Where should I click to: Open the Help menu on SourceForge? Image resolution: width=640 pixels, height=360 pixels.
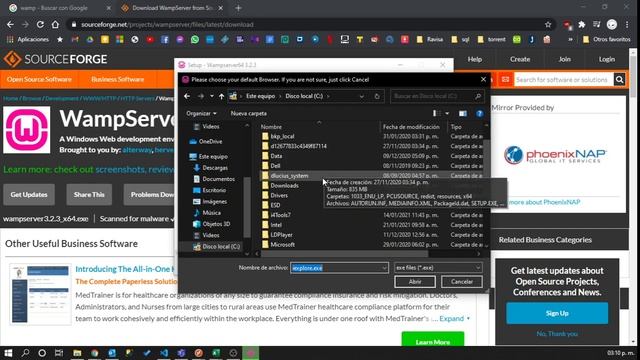[475, 59]
